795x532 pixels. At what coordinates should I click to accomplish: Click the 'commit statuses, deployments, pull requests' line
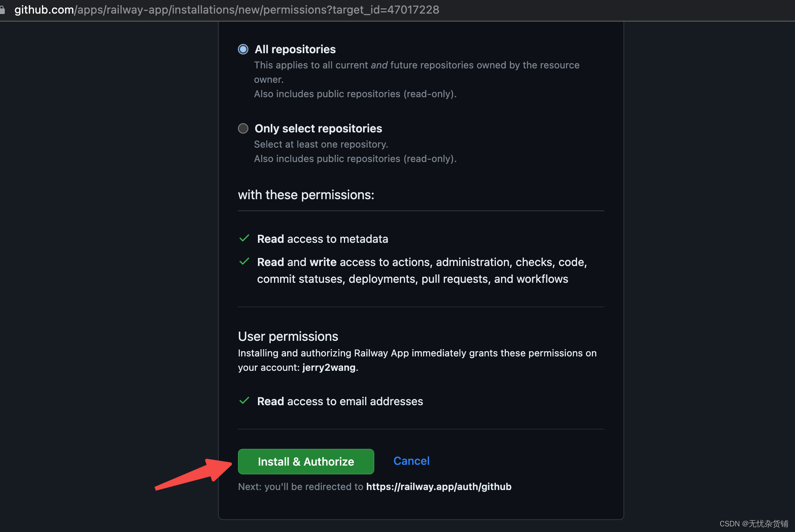pyautogui.click(x=413, y=279)
